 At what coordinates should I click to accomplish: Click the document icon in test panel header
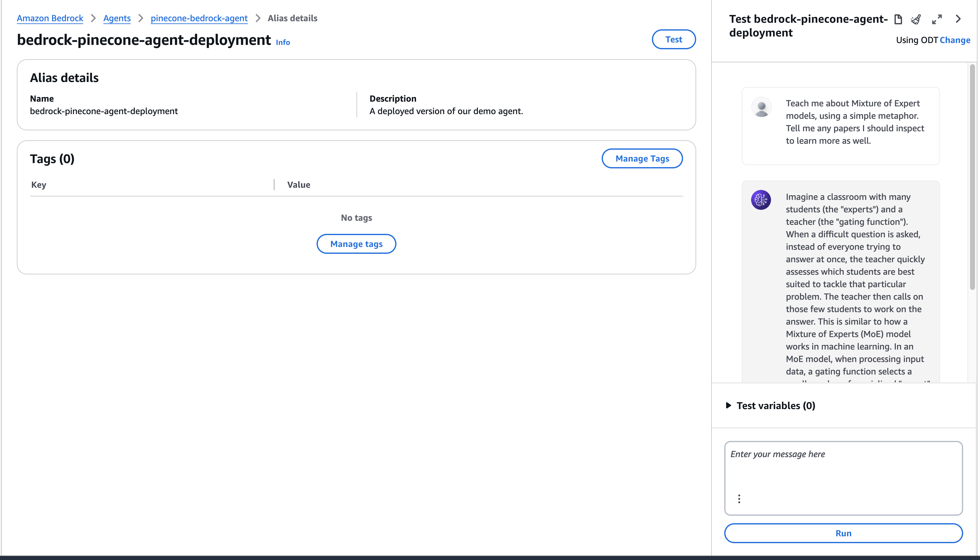[898, 19]
